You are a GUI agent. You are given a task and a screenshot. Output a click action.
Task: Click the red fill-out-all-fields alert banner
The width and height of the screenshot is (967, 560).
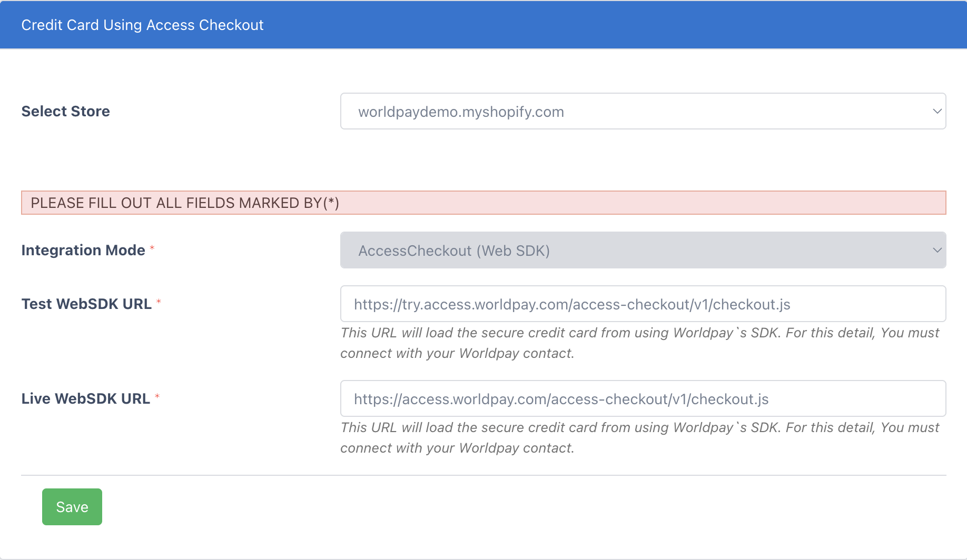pyautogui.click(x=484, y=203)
